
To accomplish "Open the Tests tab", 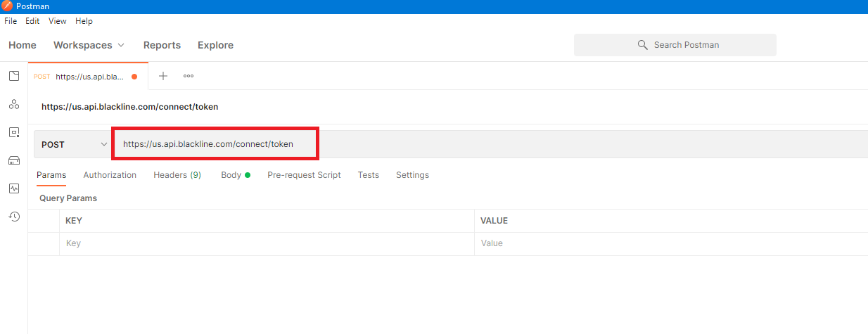I will click(x=368, y=175).
